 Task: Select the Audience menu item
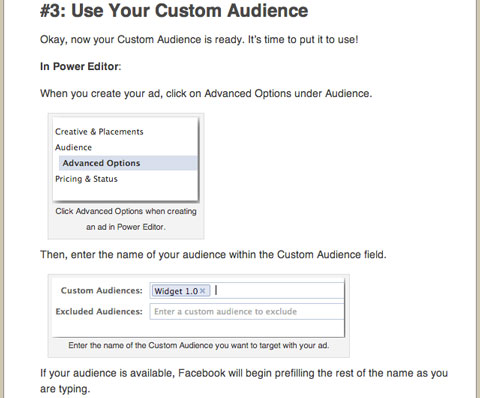tap(73, 147)
